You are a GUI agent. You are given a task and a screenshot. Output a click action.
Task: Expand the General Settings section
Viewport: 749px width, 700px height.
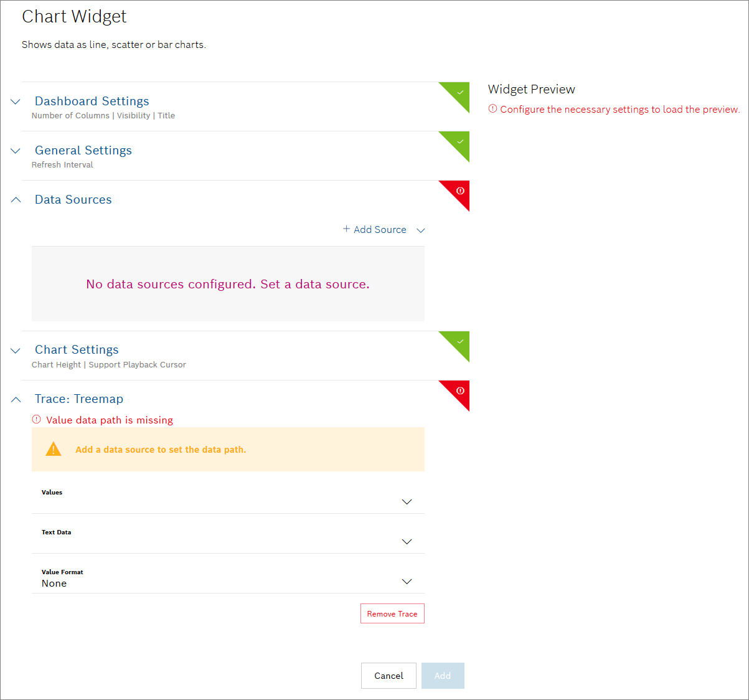pos(16,151)
